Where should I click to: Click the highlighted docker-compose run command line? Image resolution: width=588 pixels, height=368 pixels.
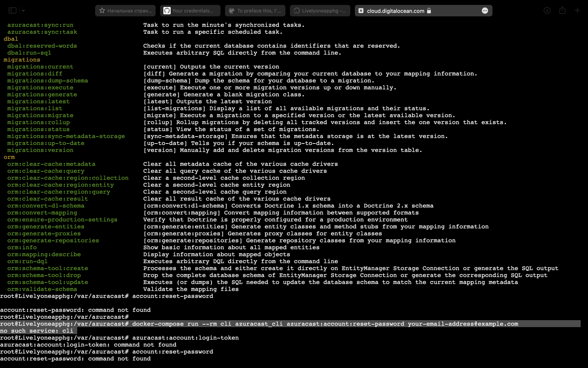(290, 324)
